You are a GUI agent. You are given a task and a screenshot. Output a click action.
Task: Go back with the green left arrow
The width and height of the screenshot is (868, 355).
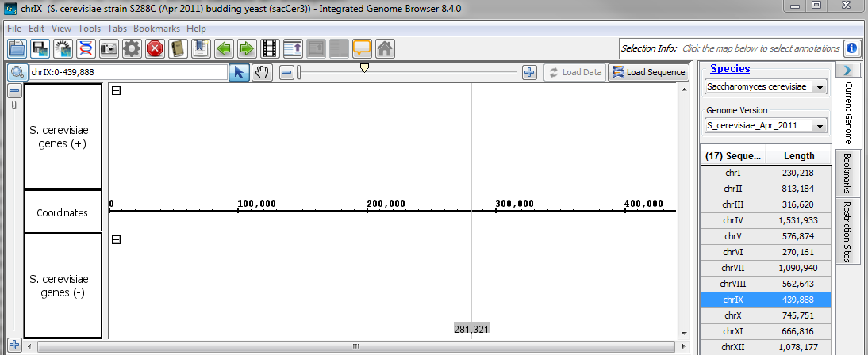point(224,48)
